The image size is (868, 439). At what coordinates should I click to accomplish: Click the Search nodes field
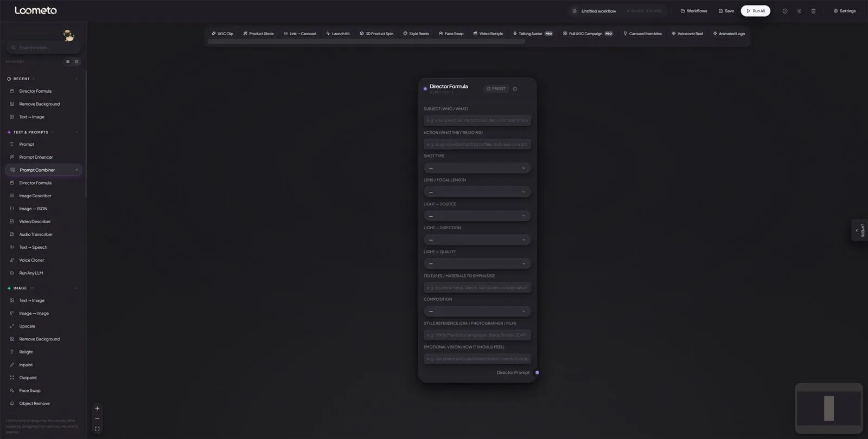coord(43,48)
